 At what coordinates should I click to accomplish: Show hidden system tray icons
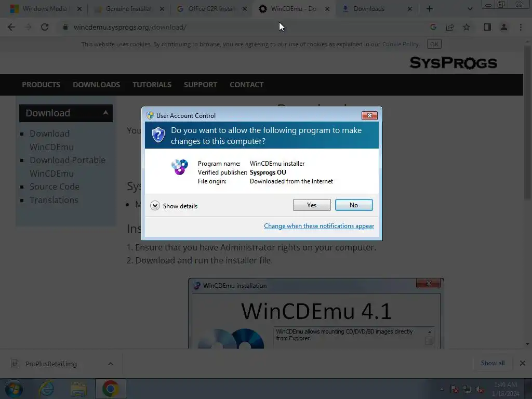442,389
